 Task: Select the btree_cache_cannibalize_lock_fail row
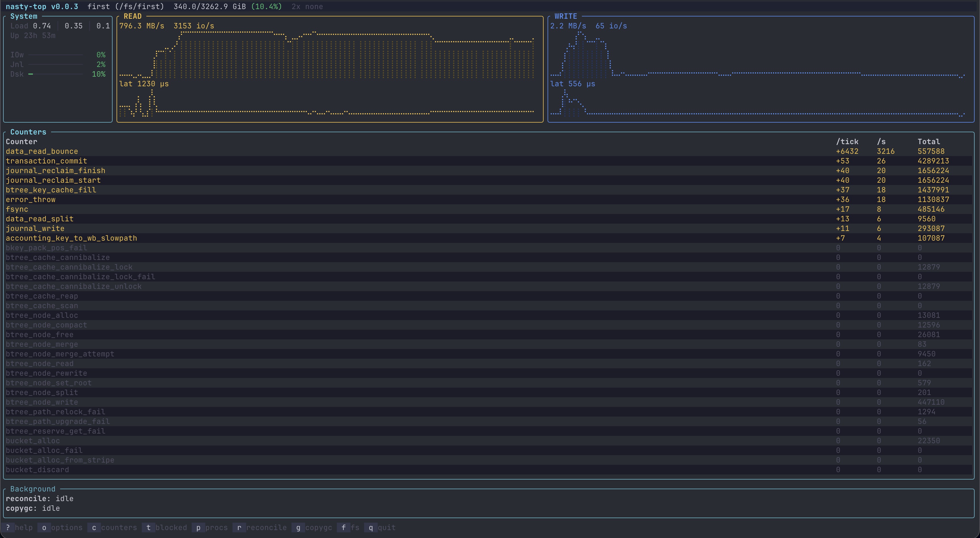click(x=489, y=277)
